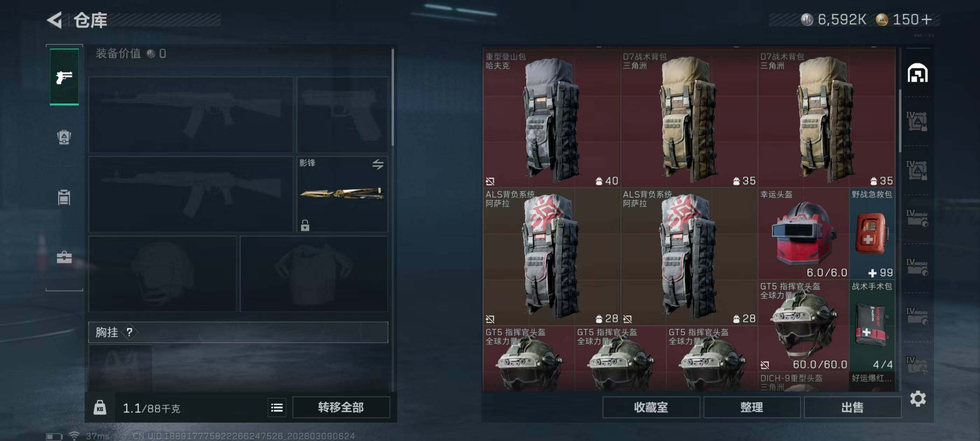Open the 收藏室 button
The height and width of the screenshot is (441, 980).
(x=651, y=407)
